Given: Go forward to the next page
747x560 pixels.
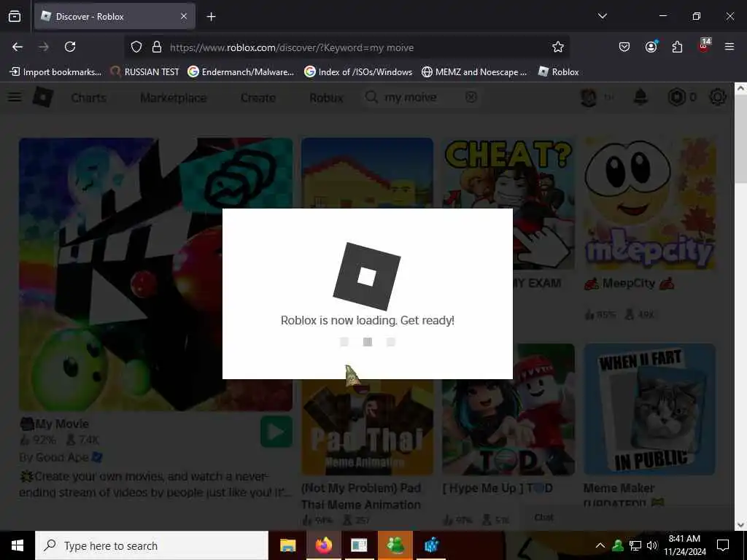Looking at the screenshot, I should tap(44, 47).
